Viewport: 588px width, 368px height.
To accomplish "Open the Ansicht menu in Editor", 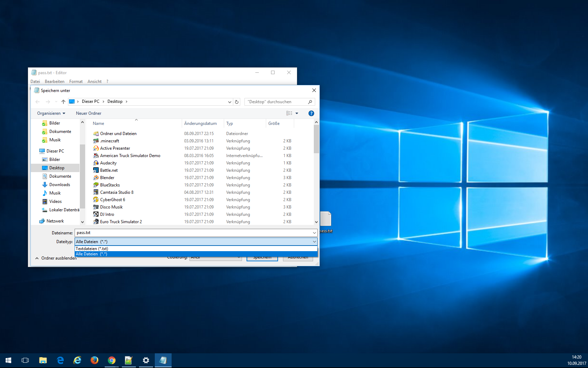I will [95, 82].
